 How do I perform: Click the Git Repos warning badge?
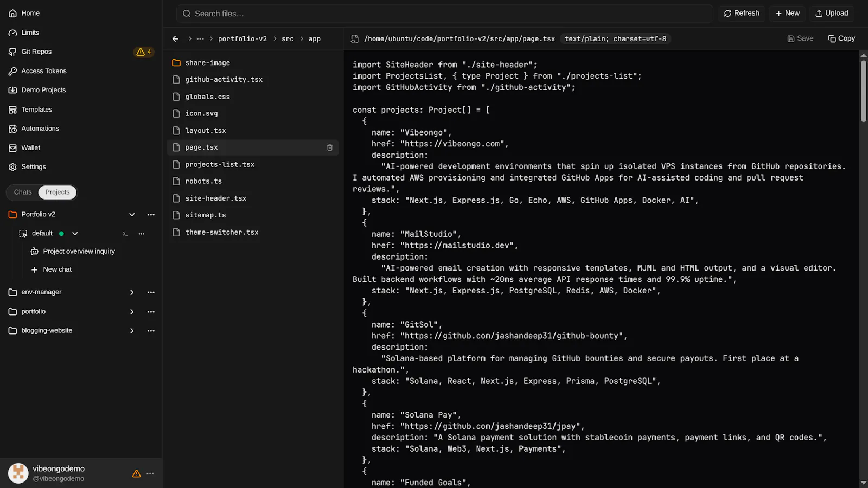[144, 52]
